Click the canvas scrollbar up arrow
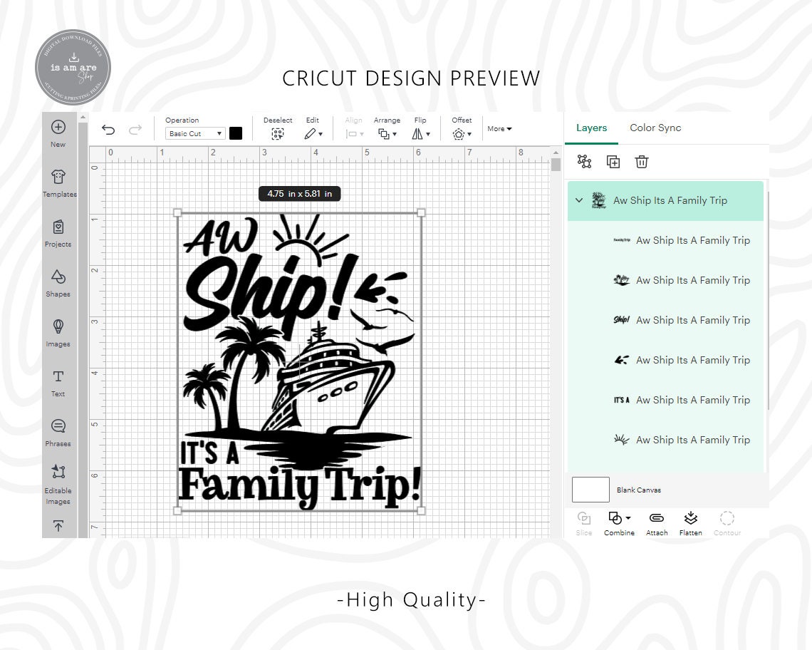The image size is (812, 650). pos(556,153)
